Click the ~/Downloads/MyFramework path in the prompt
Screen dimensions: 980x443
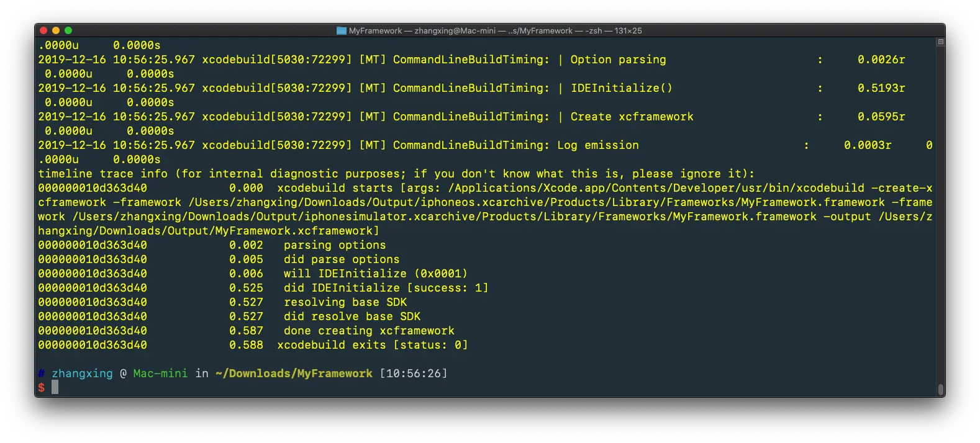point(294,374)
